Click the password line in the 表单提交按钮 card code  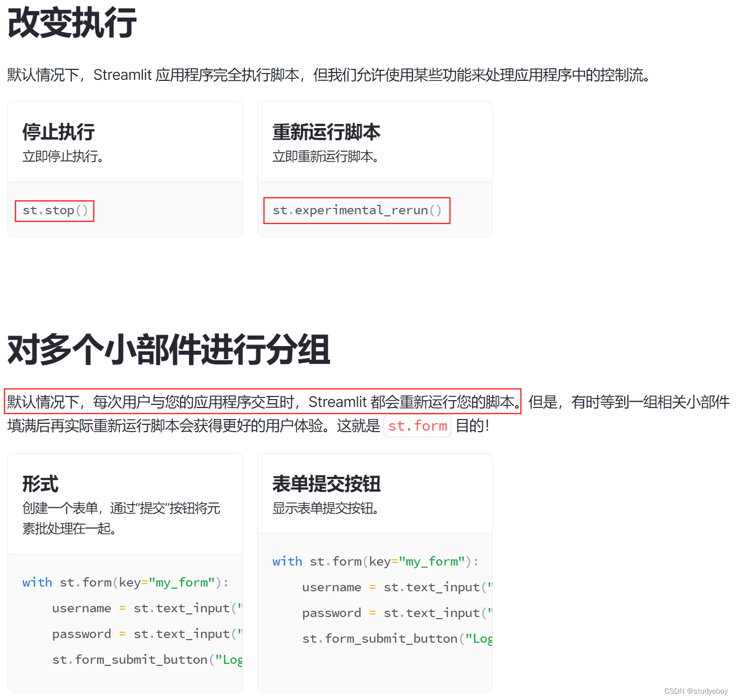397,613
